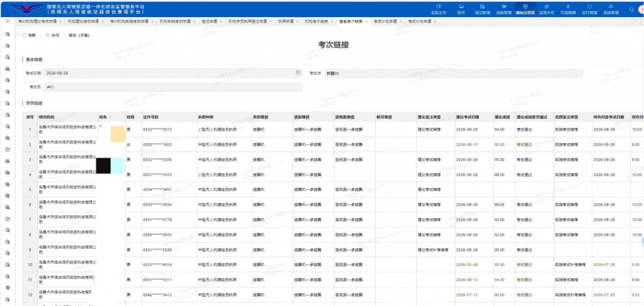The width and height of the screenshot is (644, 306).
Task: Click the 执照种类 column header
Action: [x=224, y=117]
